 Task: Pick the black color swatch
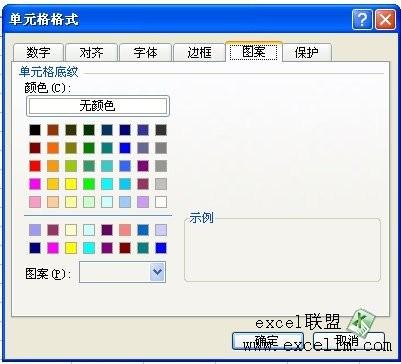(35, 130)
